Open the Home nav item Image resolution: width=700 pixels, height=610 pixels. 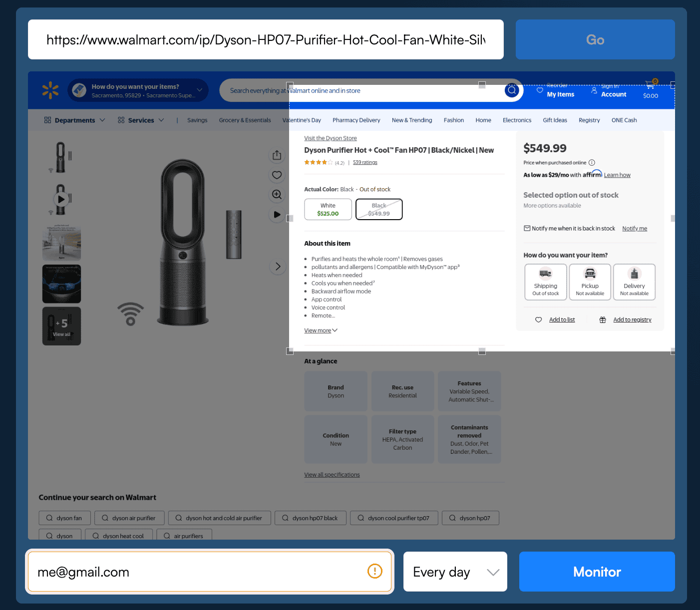coord(483,120)
